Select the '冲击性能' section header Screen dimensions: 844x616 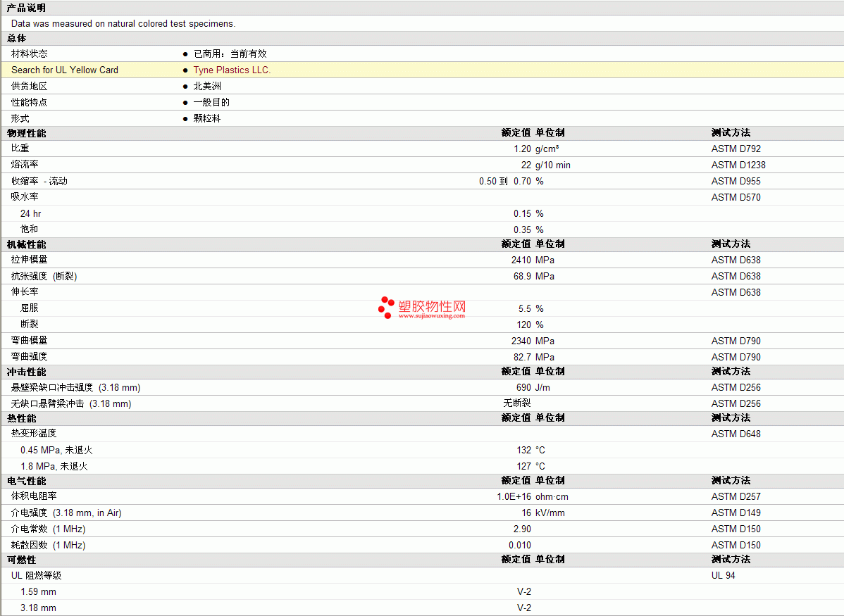[x=26, y=372]
